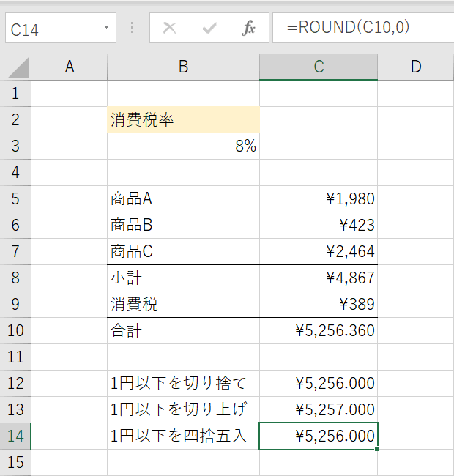Select column D header
The height and width of the screenshot is (476, 454).
[416, 67]
